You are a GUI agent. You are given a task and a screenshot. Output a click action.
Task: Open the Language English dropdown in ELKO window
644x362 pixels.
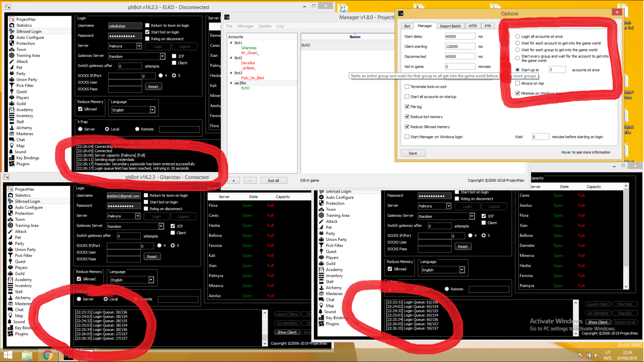tap(152, 110)
